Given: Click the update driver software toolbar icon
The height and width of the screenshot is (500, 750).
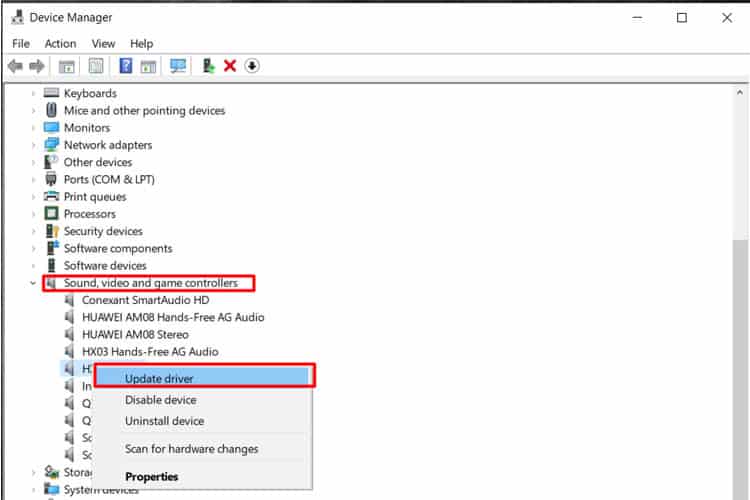Looking at the screenshot, I should (209, 66).
